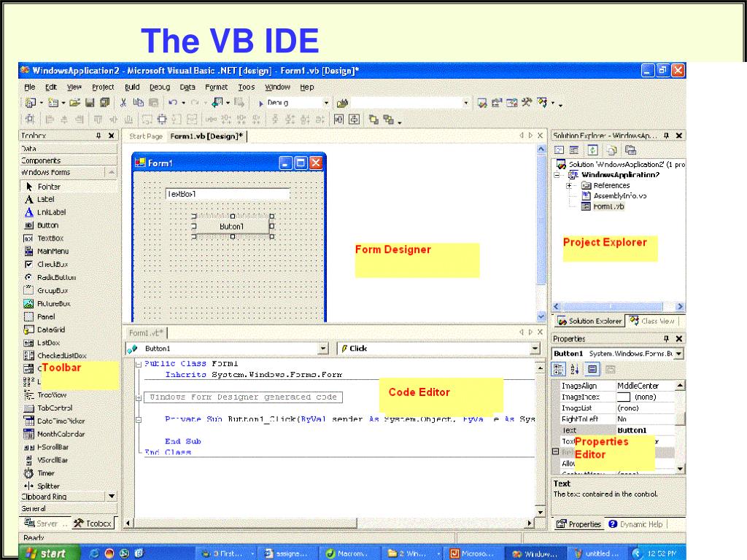Open the Project menu
The image size is (747, 560).
click(x=103, y=87)
